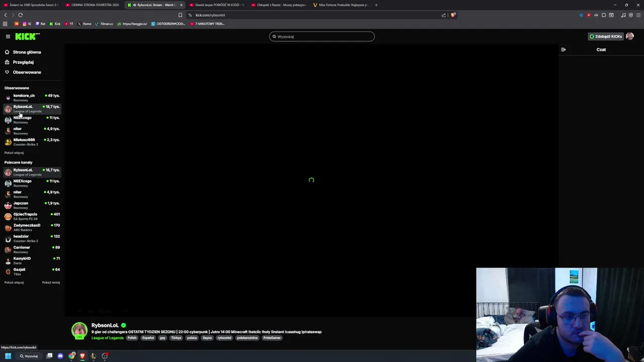This screenshot has height=362, width=644.
Task: Open Filman.cc bookmark
Action: (105, 24)
